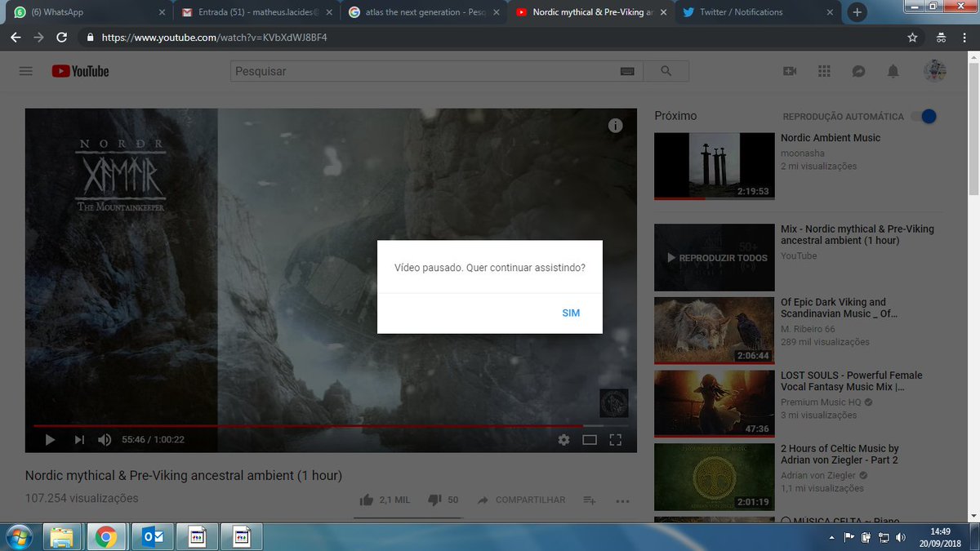Open a new browser tab
This screenshot has width=980, height=551.
857,12
